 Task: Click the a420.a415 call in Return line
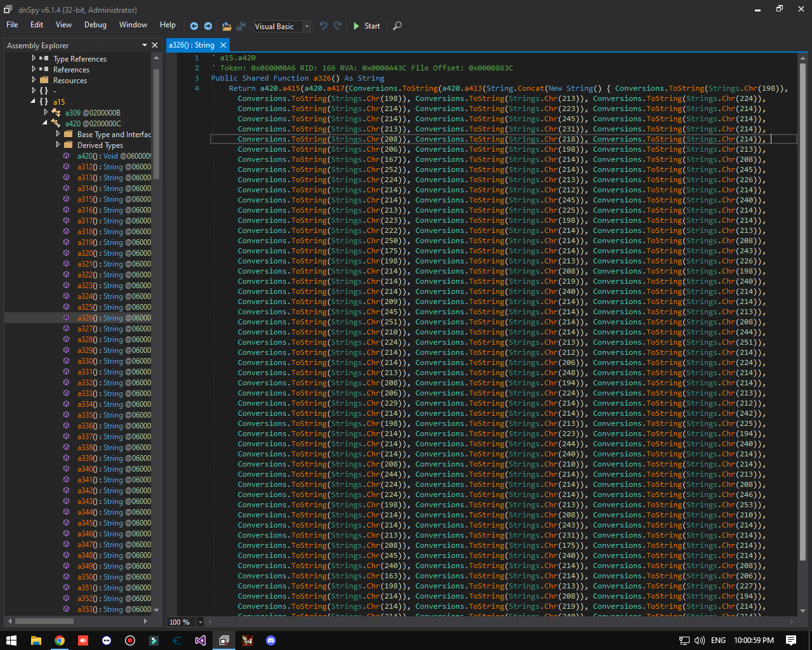[280, 88]
